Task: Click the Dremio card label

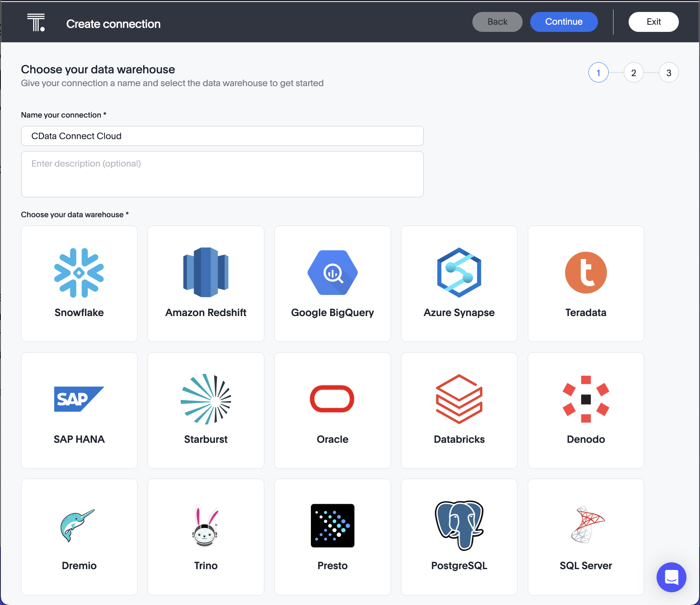Action: click(79, 566)
